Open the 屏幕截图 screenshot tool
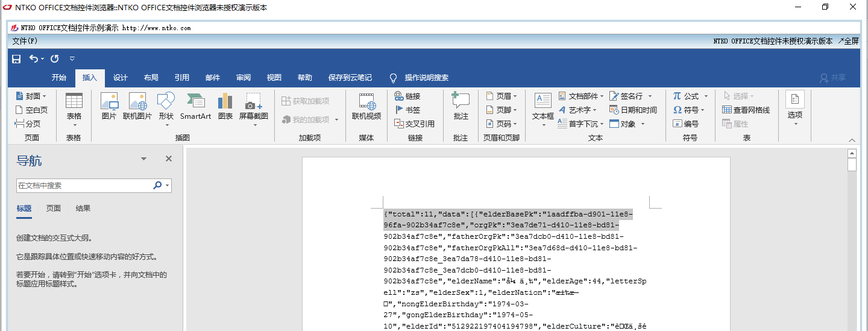868x331 pixels. 254,110
